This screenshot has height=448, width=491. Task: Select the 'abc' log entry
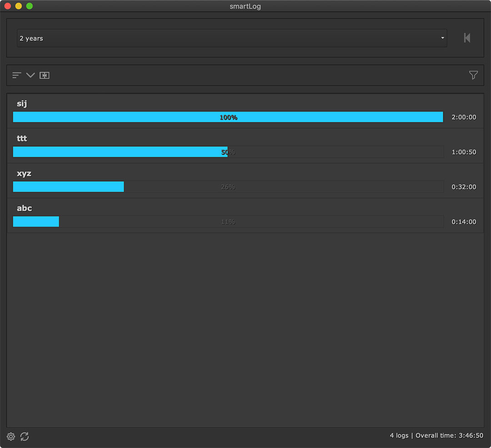25,209
